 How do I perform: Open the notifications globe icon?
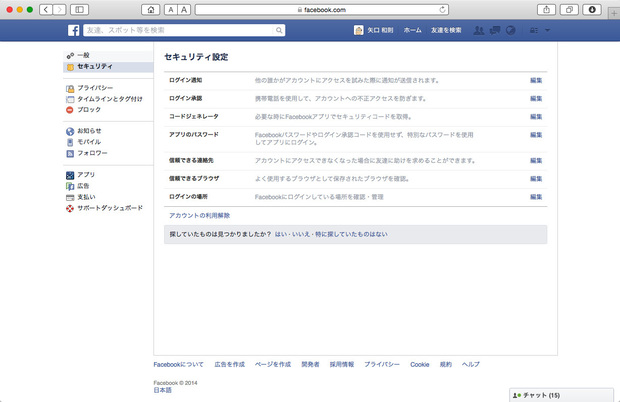[510, 30]
